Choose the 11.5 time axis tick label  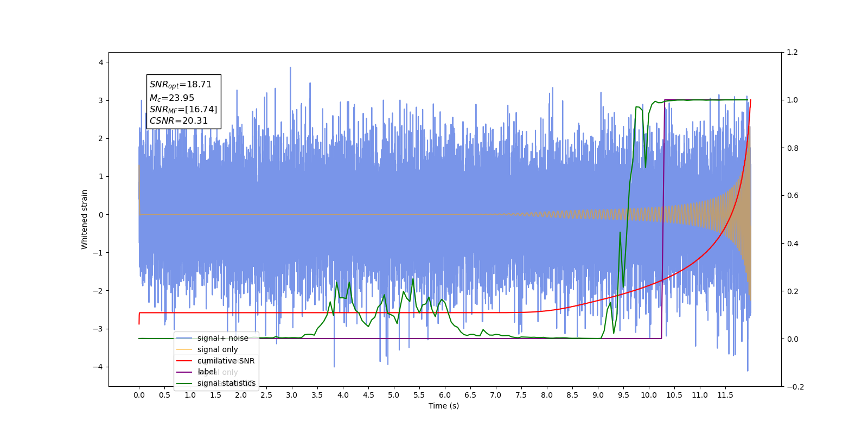[x=725, y=395]
